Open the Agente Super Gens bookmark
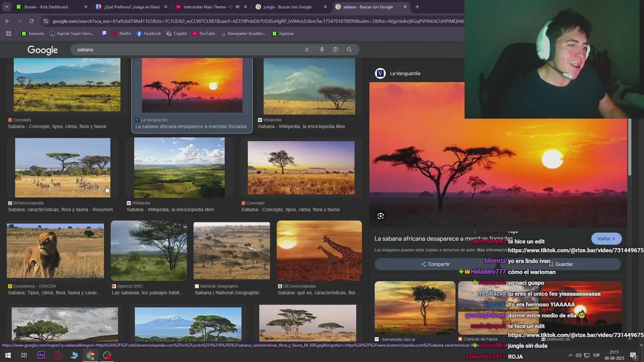644x362 pixels. click(72, 34)
